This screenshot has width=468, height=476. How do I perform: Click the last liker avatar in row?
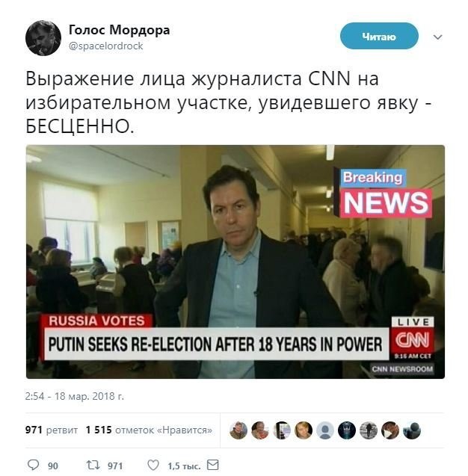(x=411, y=430)
